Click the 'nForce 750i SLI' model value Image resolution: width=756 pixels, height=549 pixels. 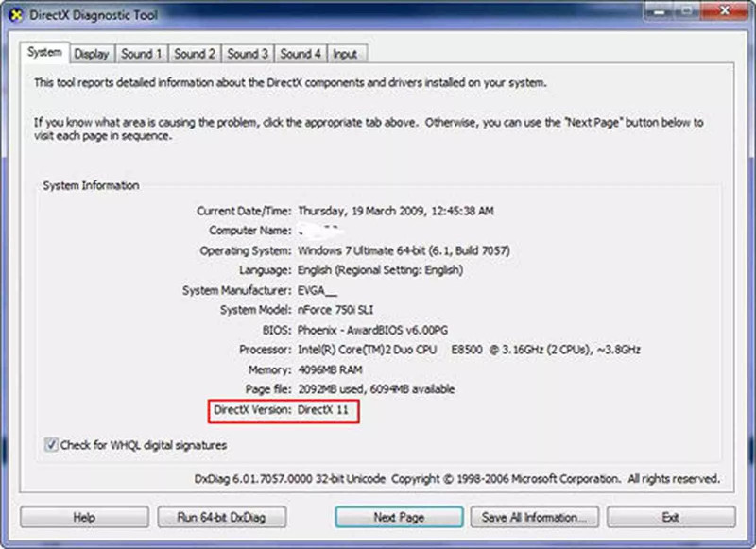click(335, 310)
